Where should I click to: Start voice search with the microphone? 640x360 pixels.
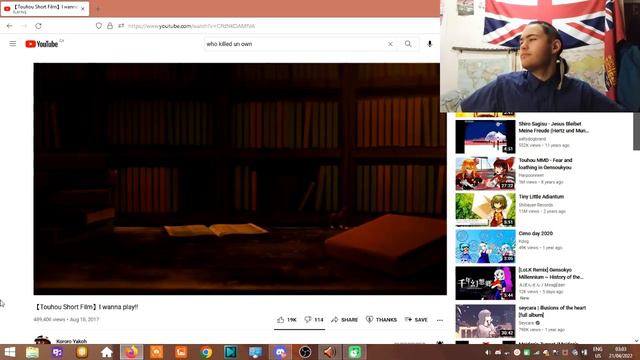click(429, 44)
